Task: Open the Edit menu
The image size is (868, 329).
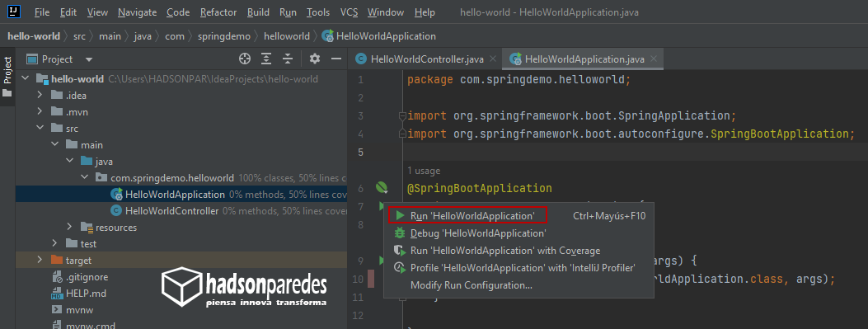Action: [x=68, y=12]
